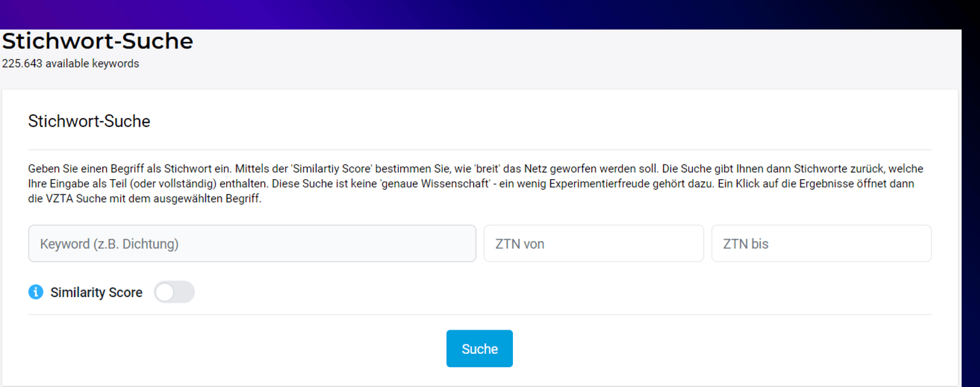This screenshot has width=980, height=387.
Task: Click the Keyword placeholder showing 'z.B. Dichtung'
Action: click(109, 244)
